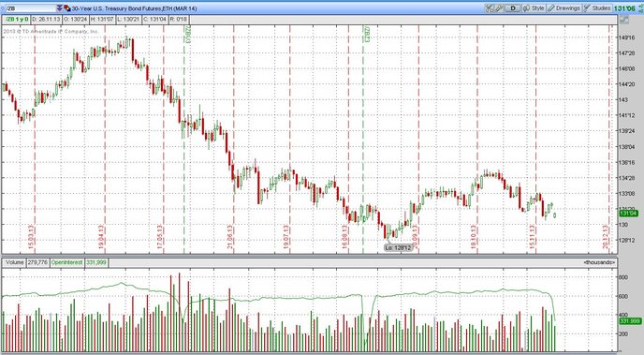Screen dimensions: 644x355
Task: Click the scissors chart tool icon
Action: click(x=490, y=8)
